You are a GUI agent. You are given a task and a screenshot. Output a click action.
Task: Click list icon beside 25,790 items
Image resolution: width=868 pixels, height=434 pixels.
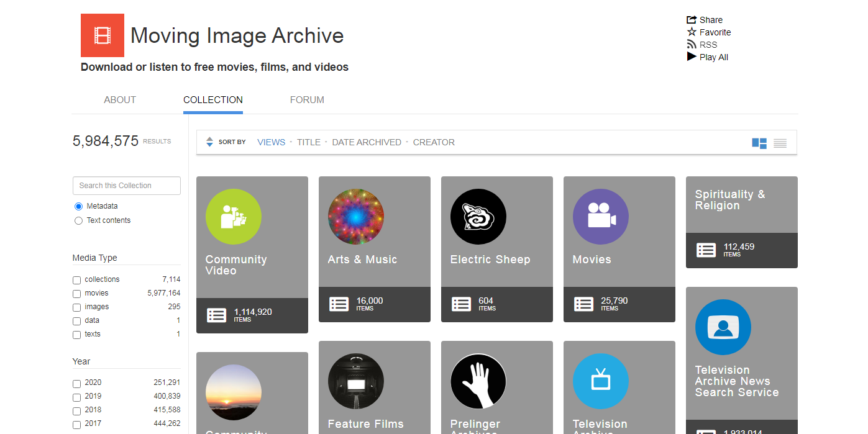(583, 304)
